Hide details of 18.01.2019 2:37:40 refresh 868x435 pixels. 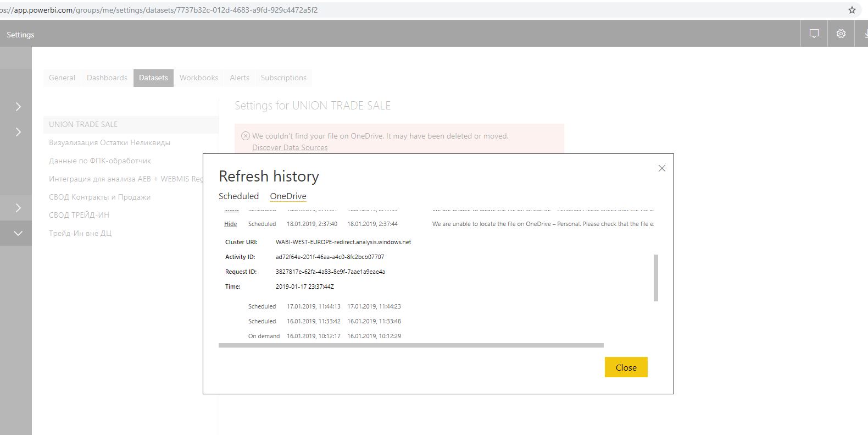pos(231,224)
